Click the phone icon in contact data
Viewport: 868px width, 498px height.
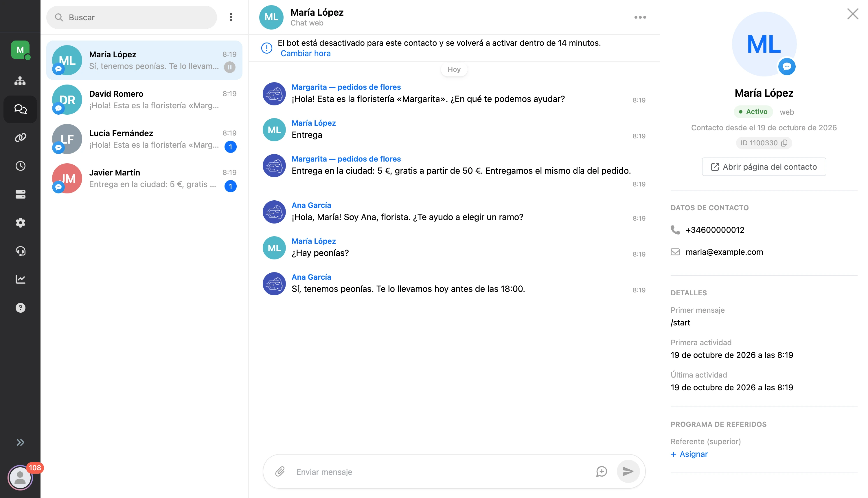click(675, 230)
